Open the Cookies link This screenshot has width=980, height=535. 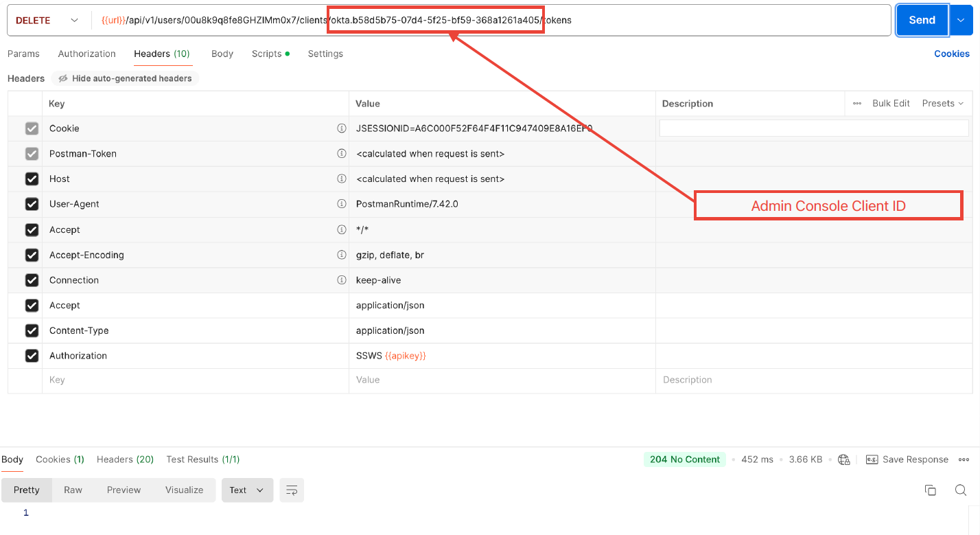click(x=952, y=54)
